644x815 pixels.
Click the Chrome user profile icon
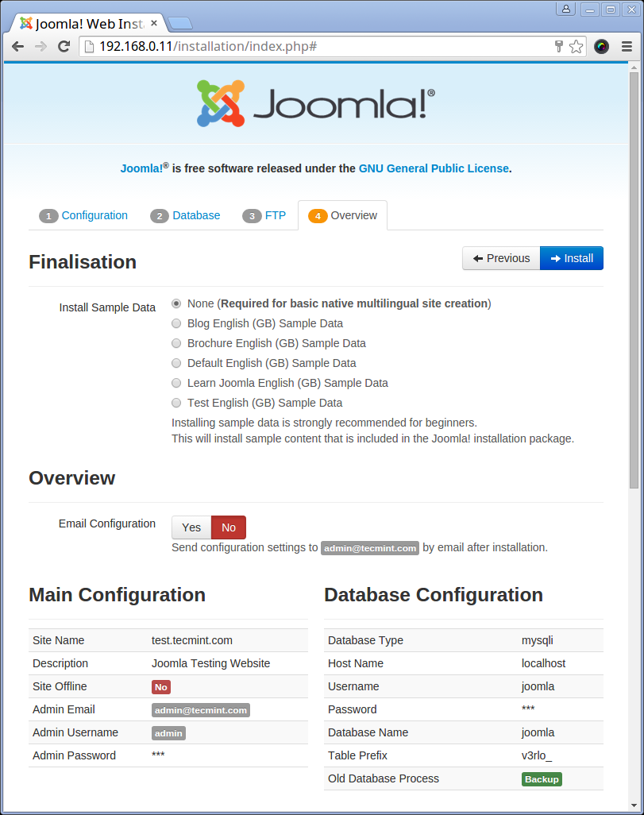[x=565, y=9]
